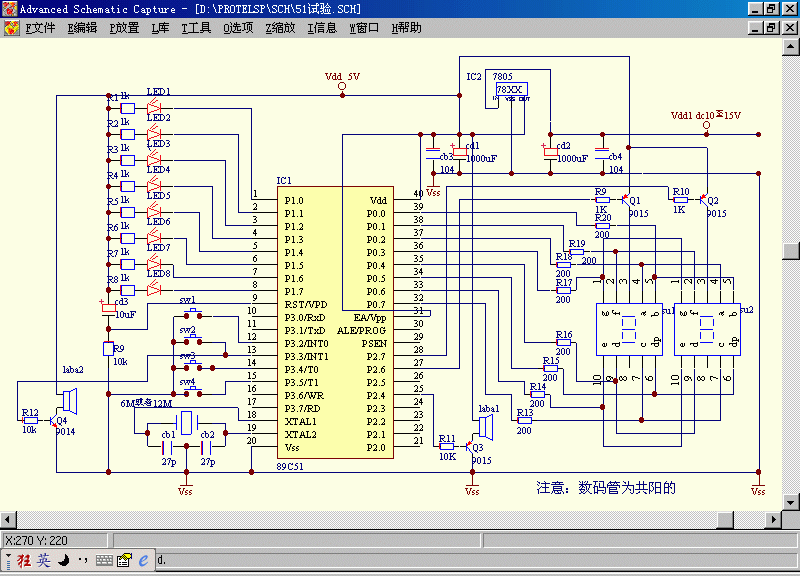Open the IME properties settings icon

[x=125, y=560]
